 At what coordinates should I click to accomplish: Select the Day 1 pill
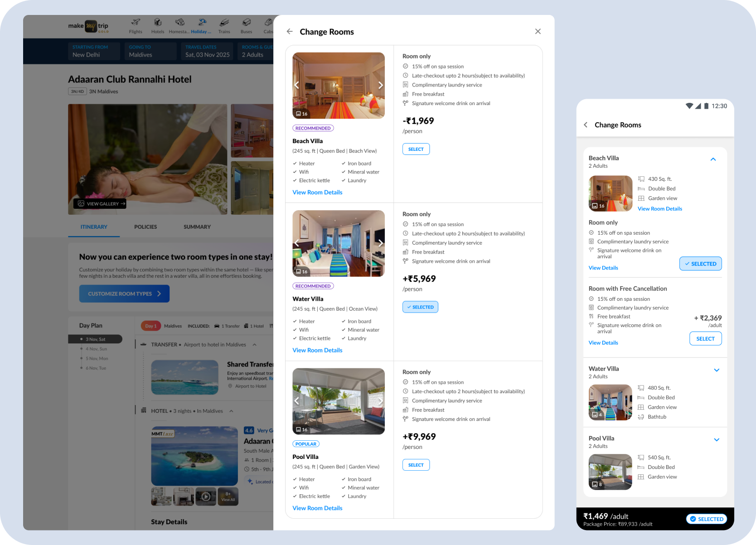[150, 326]
